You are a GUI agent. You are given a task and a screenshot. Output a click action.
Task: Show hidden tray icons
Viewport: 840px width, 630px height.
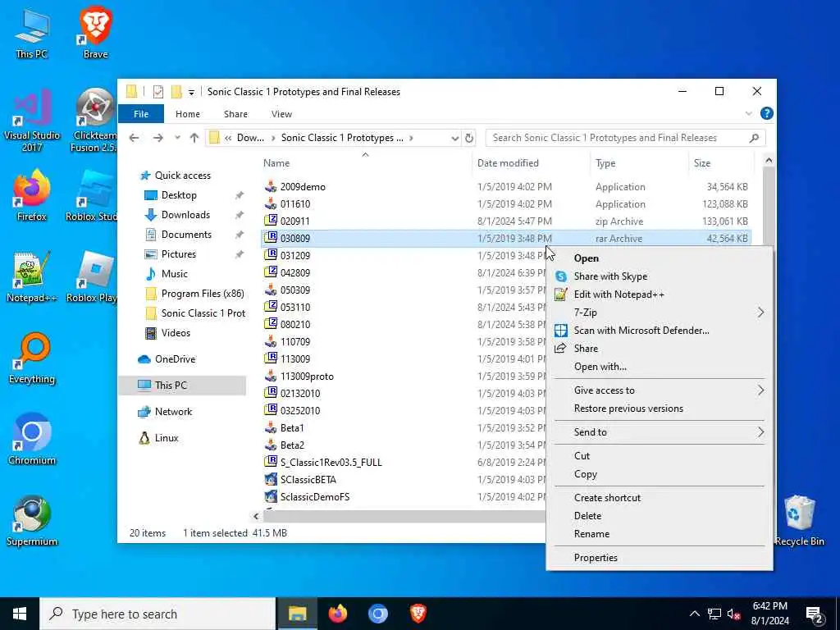click(x=694, y=614)
